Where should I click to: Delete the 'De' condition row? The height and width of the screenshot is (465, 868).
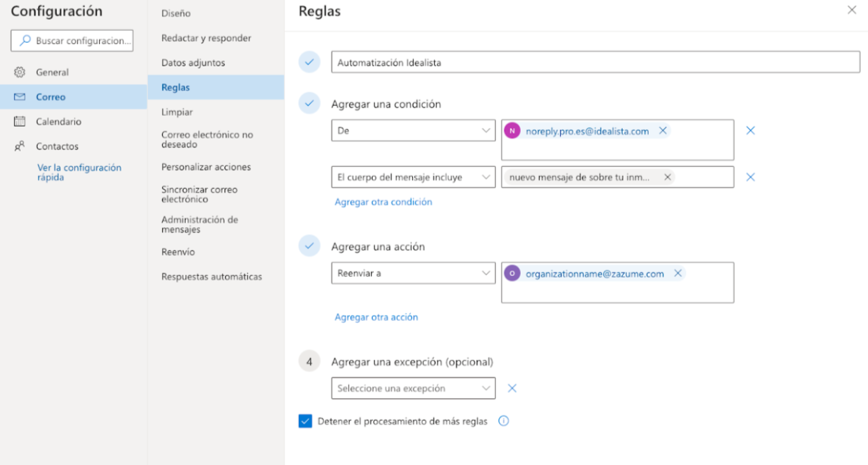[751, 131]
